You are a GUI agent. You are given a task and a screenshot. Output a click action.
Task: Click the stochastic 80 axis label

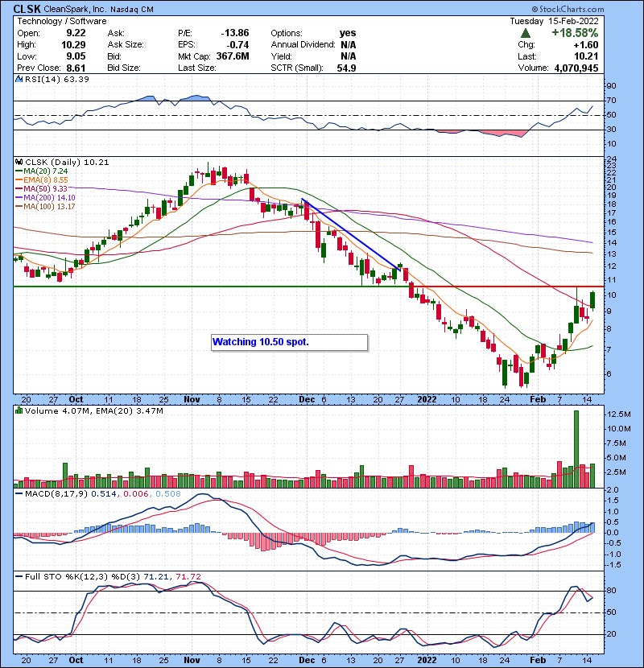click(611, 591)
